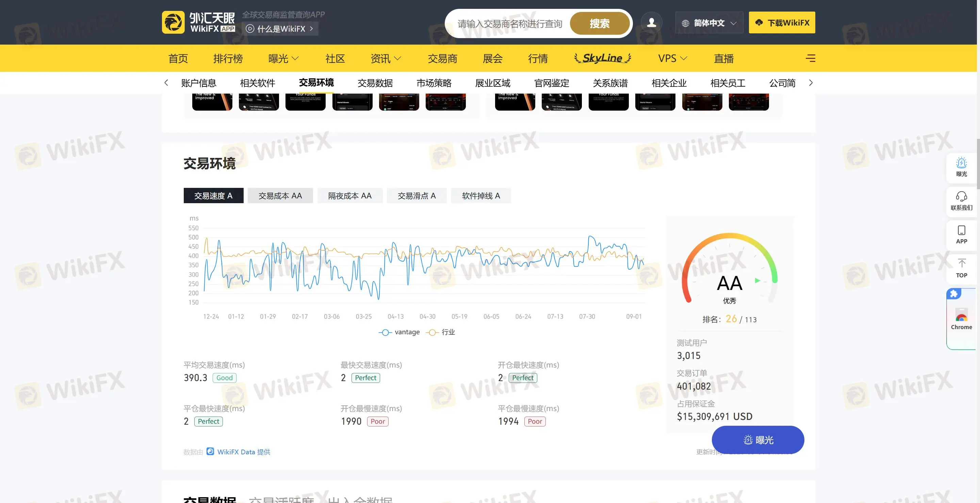Jump to top with the TOP arrow icon
The width and height of the screenshot is (980, 503).
pyautogui.click(x=961, y=263)
